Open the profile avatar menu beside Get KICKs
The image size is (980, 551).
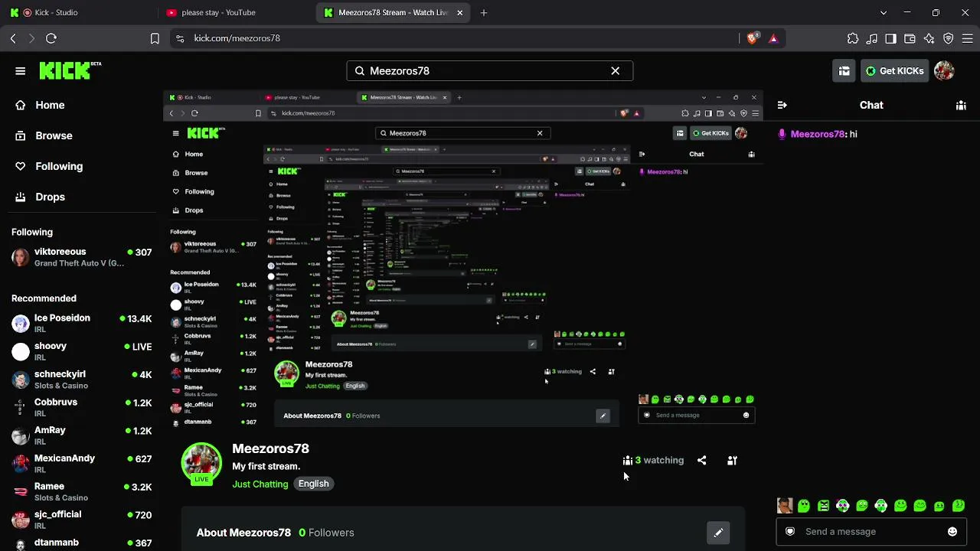click(x=944, y=71)
